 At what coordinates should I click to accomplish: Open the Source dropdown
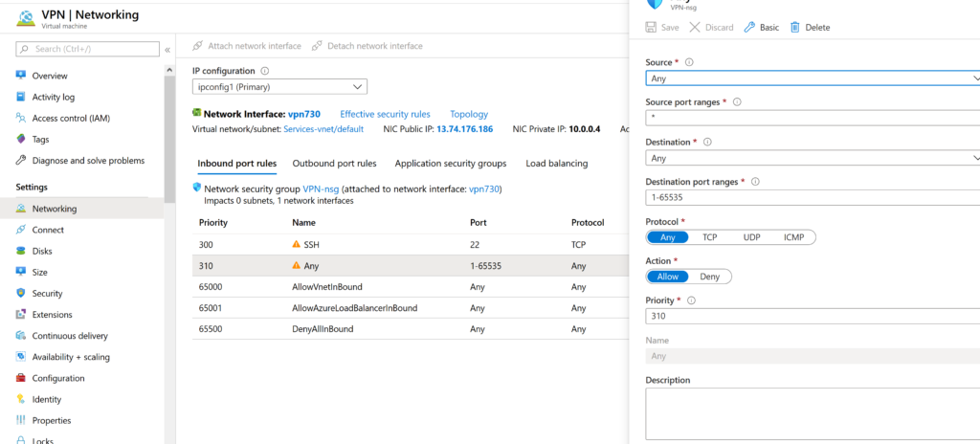(x=813, y=78)
